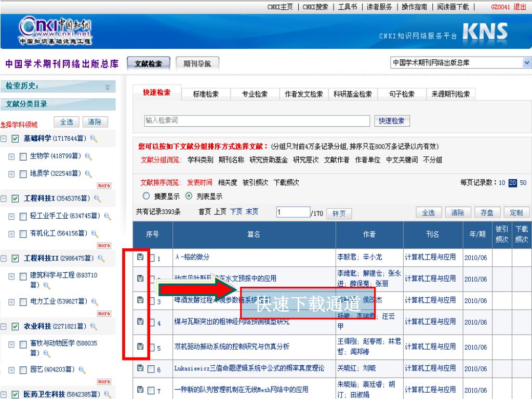Click the magnifier icon next to 农业科技
532x399 pixels.
click(94, 326)
